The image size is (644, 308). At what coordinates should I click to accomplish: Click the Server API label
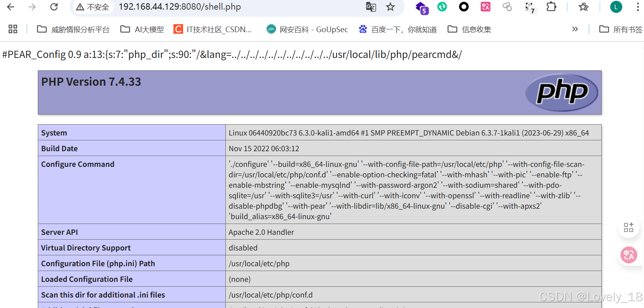pyautogui.click(x=60, y=232)
